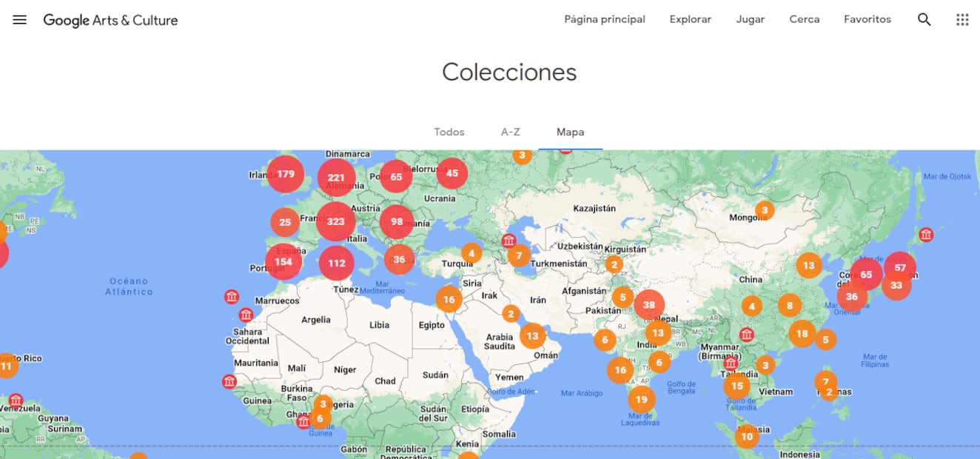Click the search magnifier icon

pyautogui.click(x=924, y=20)
